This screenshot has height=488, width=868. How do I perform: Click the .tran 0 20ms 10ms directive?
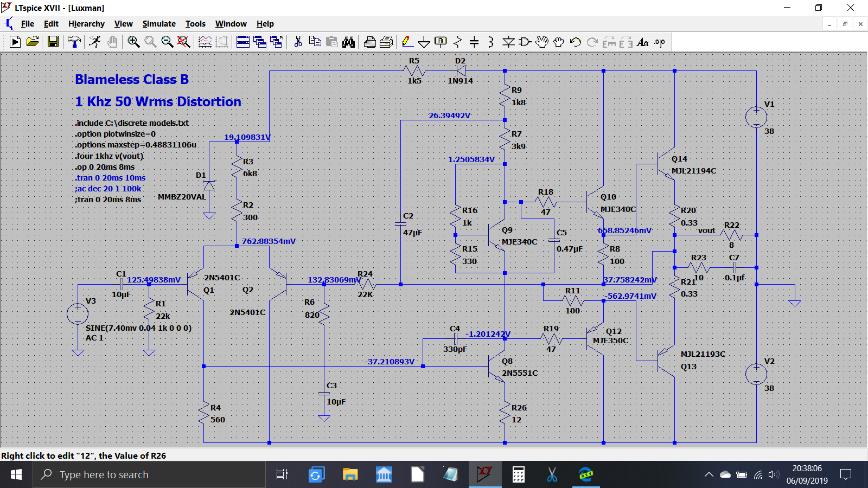tap(110, 178)
